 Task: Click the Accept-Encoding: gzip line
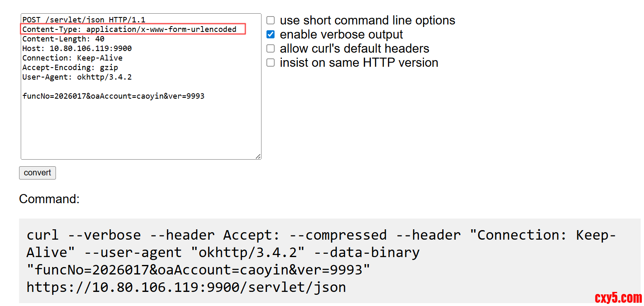point(70,68)
